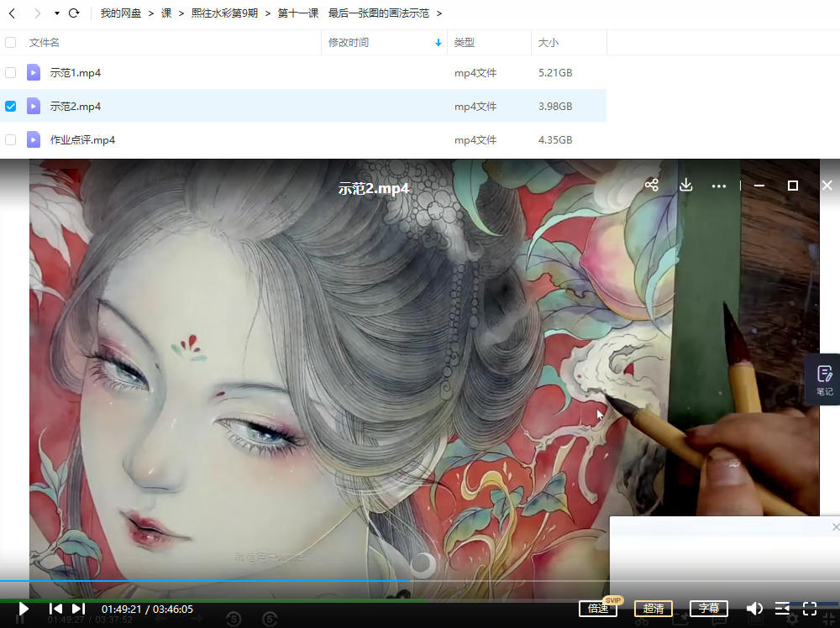Mute the video volume
Viewport: 840px width, 628px height.
[755, 609]
